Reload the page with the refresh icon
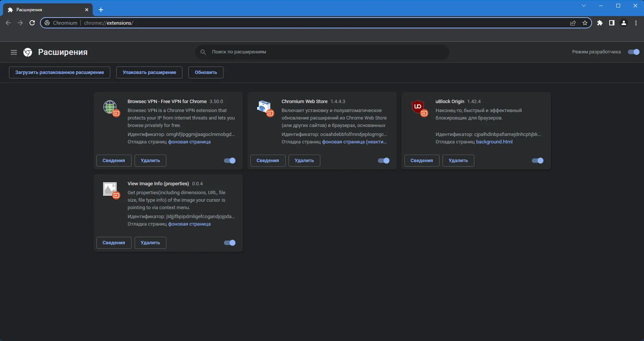The width and height of the screenshot is (644, 341). (x=32, y=23)
